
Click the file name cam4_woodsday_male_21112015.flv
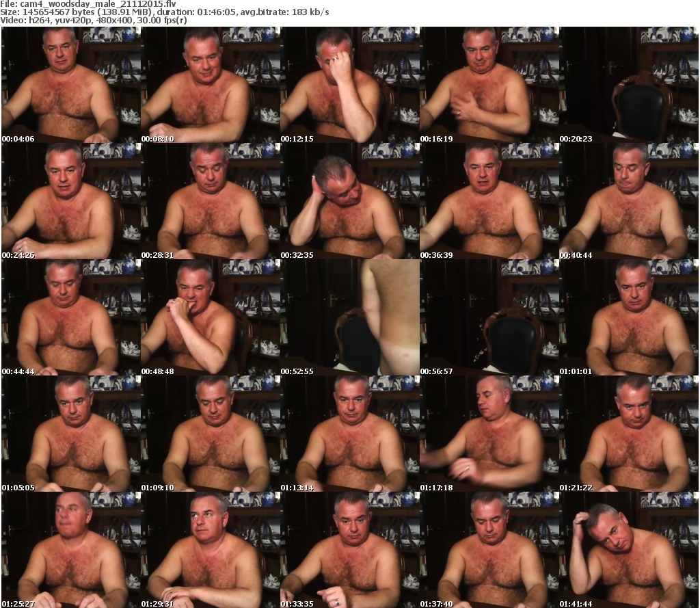click(98, 4)
